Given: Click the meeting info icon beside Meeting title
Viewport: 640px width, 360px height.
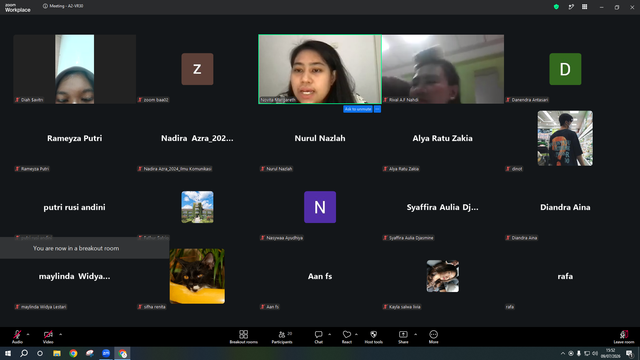Looking at the screenshot, I should pyautogui.click(x=45, y=6).
